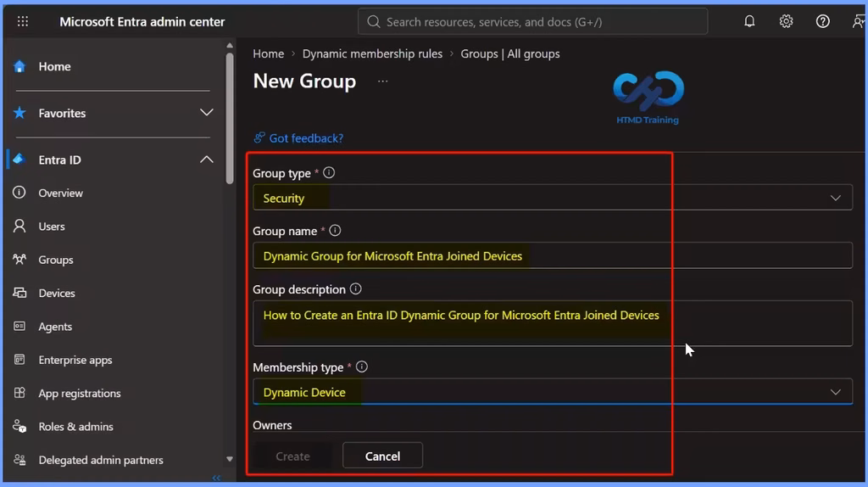
Task: Click the Entra ID diamond icon
Action: click(x=19, y=160)
